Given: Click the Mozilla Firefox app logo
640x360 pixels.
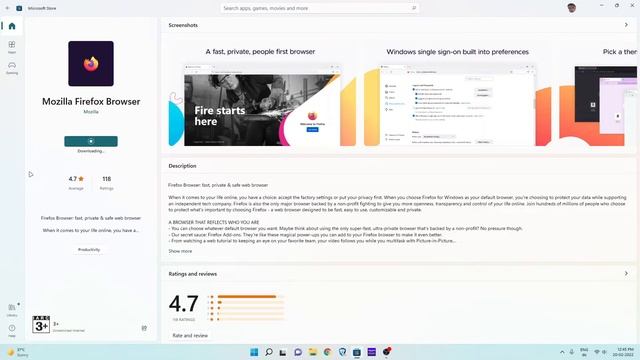Looking at the screenshot, I should [x=91, y=64].
